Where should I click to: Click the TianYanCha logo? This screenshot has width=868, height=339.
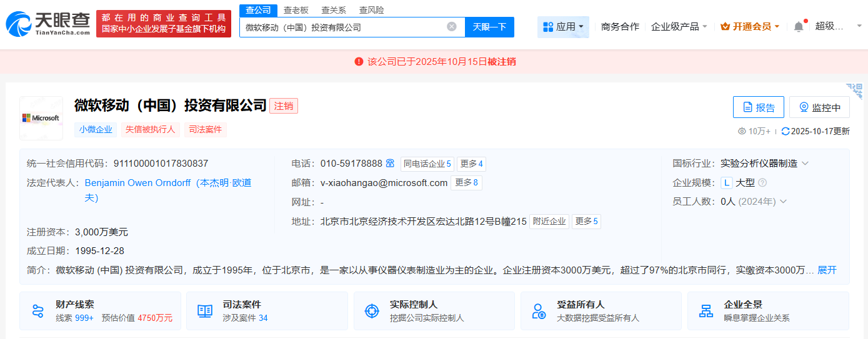48,24
